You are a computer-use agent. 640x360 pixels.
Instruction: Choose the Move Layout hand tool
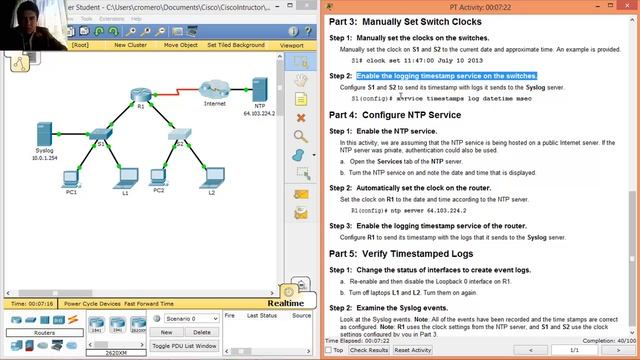pyautogui.click(x=301, y=80)
